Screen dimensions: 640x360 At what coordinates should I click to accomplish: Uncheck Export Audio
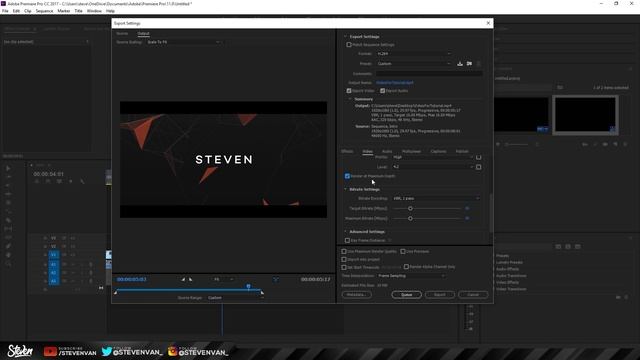[x=382, y=91]
